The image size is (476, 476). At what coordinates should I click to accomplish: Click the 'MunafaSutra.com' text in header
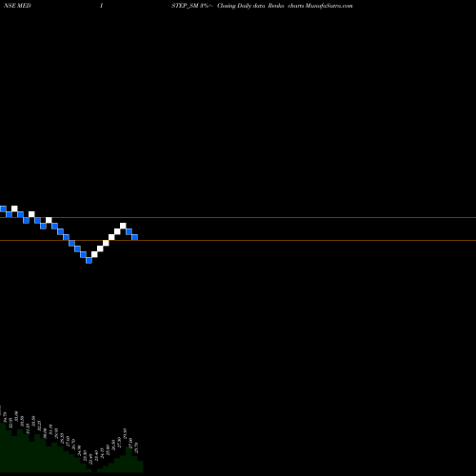(328, 6)
